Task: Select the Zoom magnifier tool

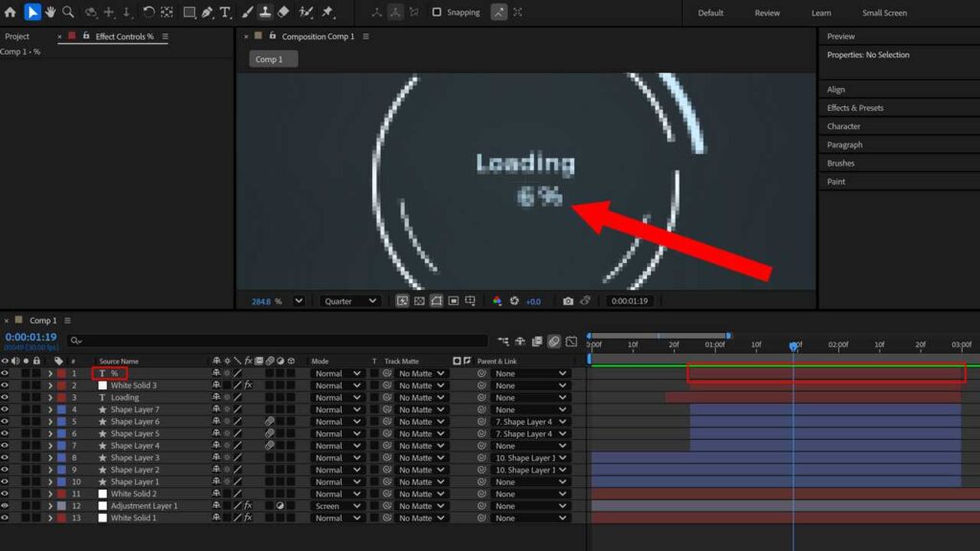Action: tap(68, 11)
